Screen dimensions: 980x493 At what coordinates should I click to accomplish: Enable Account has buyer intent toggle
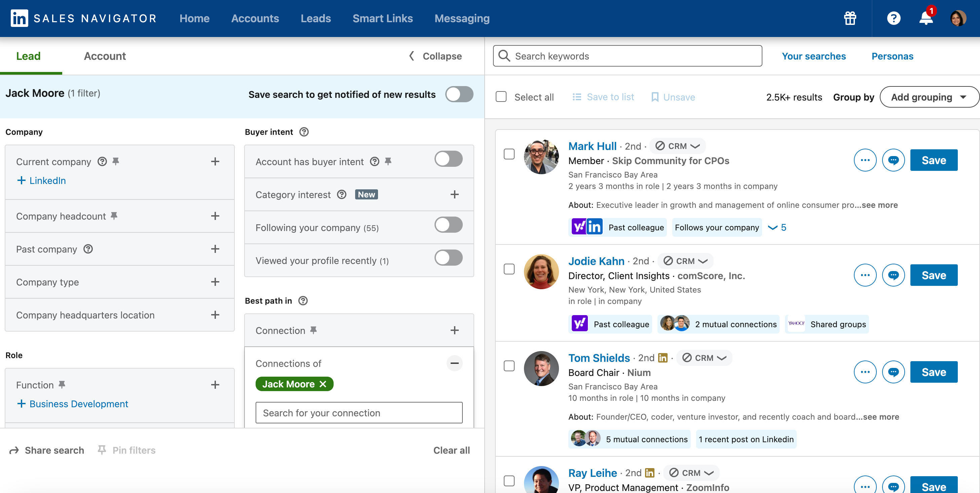tap(449, 159)
